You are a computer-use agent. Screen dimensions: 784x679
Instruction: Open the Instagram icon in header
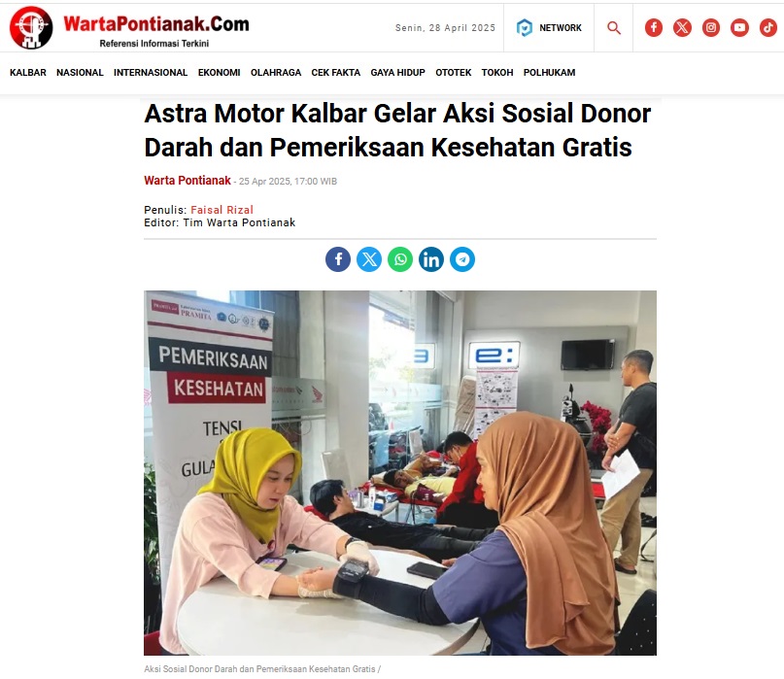(710, 27)
